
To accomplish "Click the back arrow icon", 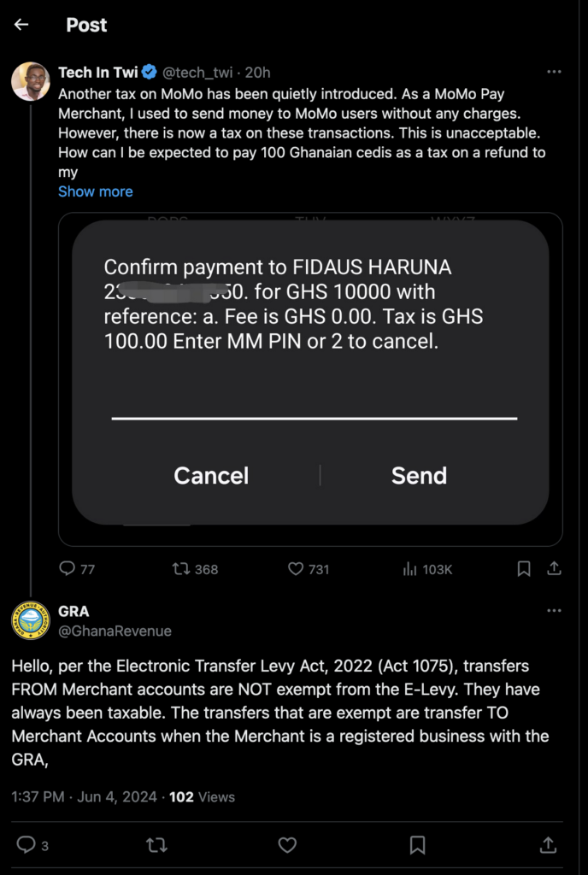I will (21, 25).
